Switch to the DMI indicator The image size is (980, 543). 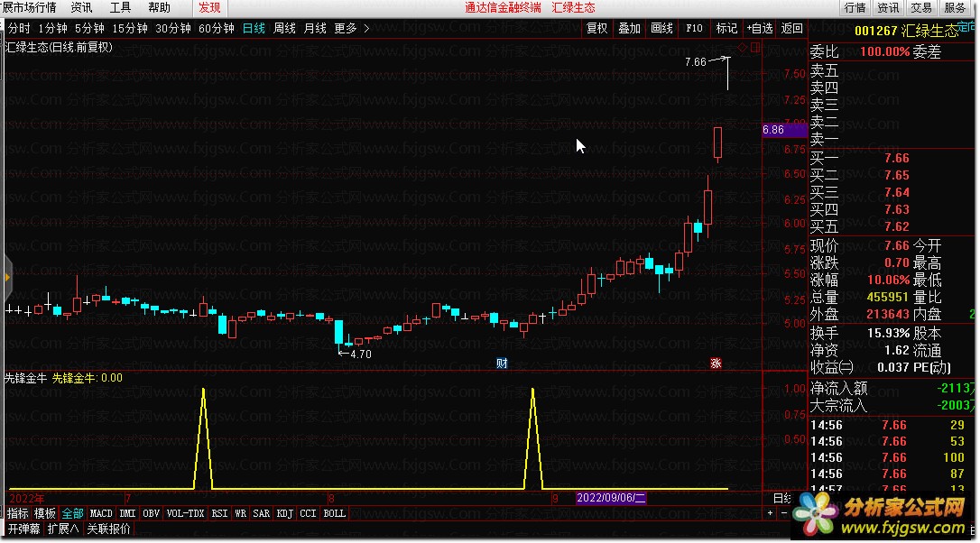pos(127,513)
